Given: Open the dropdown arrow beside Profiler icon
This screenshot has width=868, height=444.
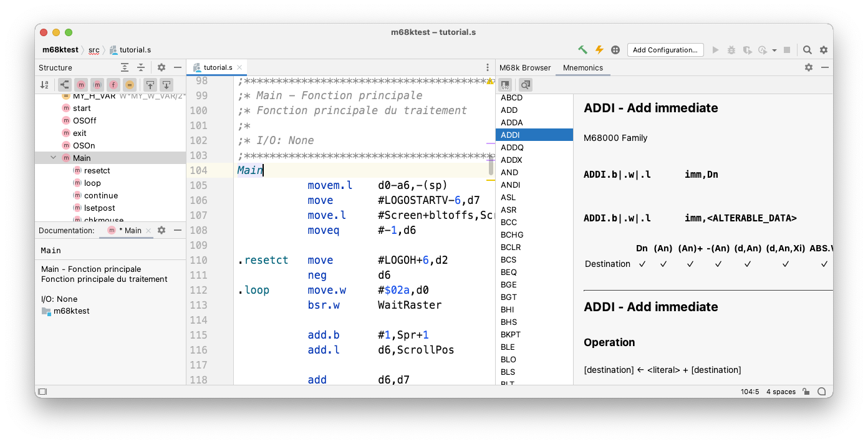Looking at the screenshot, I should 774,51.
